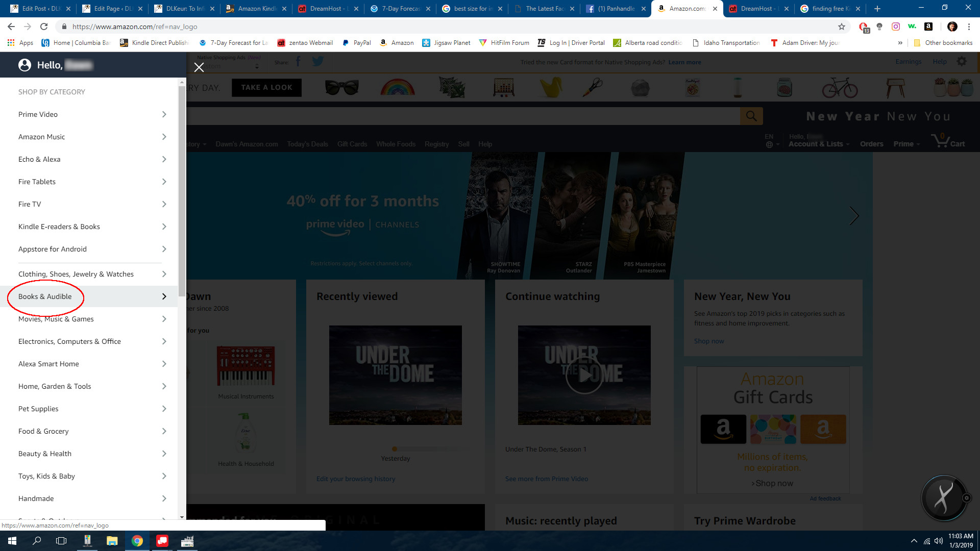Open the Edit your browsing history link
The width and height of the screenshot is (980, 551).
[x=356, y=479]
